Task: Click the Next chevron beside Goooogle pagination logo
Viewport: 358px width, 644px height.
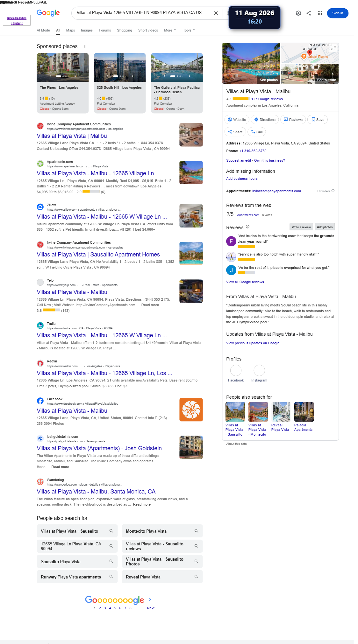Action: click(150, 599)
